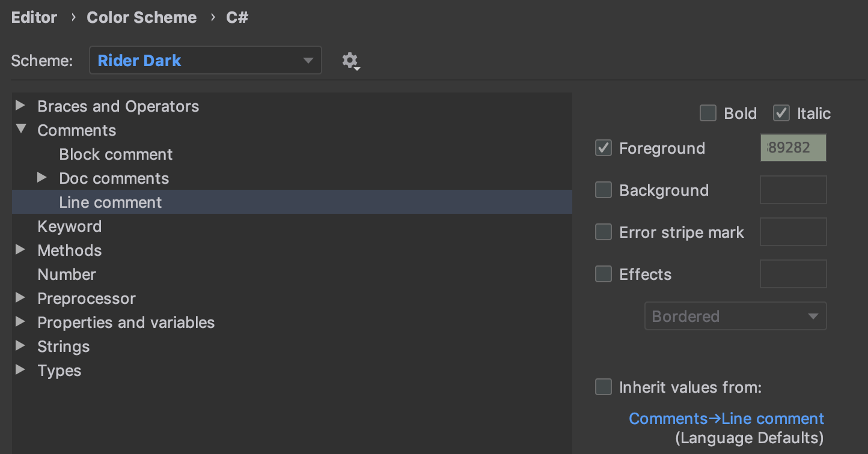Viewport: 868px width, 454px height.
Task: Expand the Braces and Operators section
Action: point(20,106)
